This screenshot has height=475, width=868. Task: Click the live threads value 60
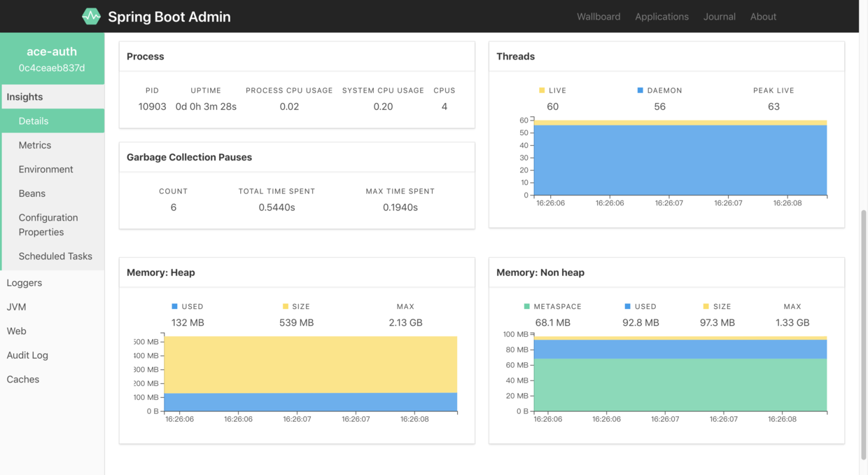(x=553, y=106)
